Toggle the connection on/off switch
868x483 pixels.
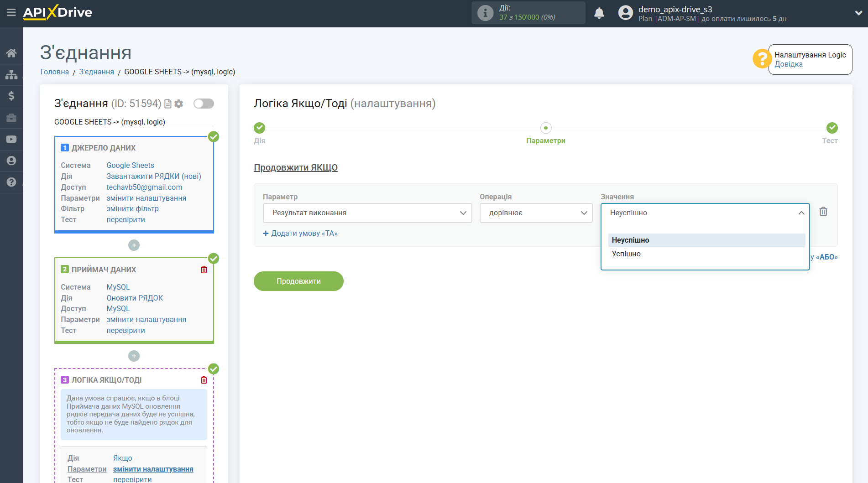(x=204, y=104)
